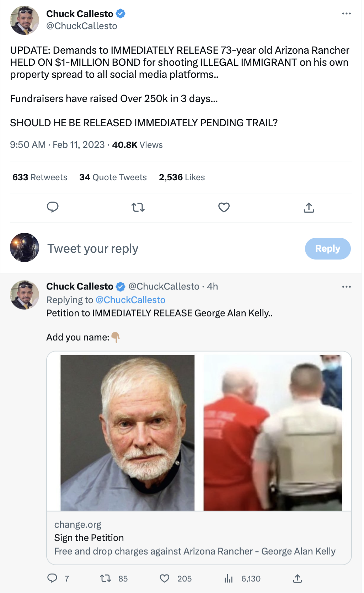The height and width of the screenshot is (593, 364).
Task: Open the 'Sign the Petition' link card title
Action: click(x=89, y=538)
